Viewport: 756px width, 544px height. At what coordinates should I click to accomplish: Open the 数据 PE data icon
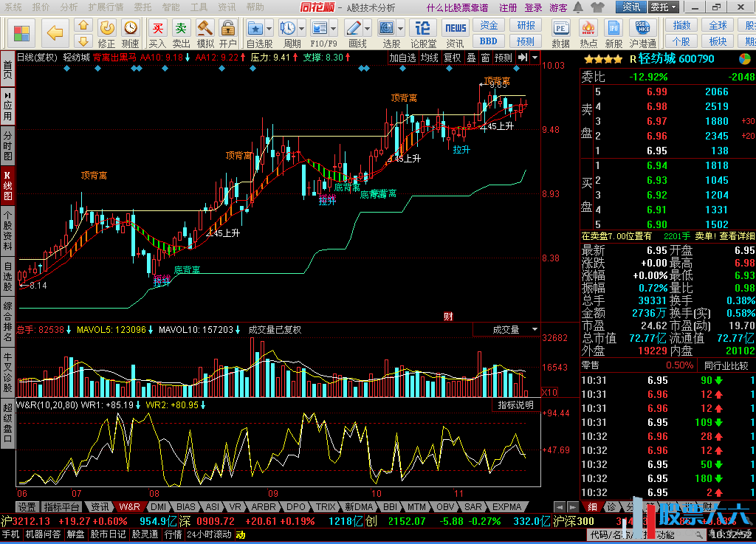click(561, 33)
